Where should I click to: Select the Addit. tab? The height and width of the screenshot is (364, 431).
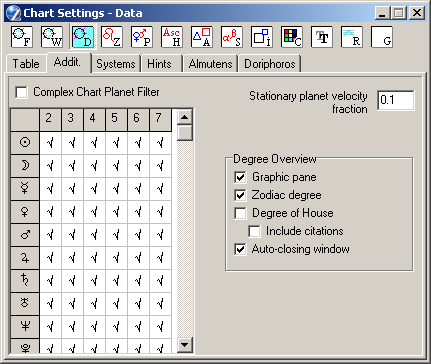(68, 62)
